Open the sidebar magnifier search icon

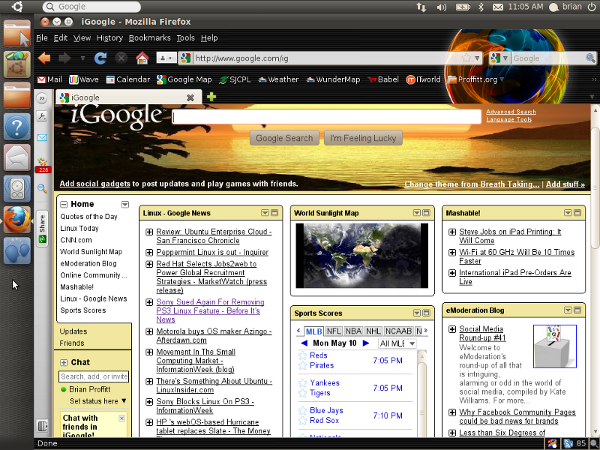(42, 188)
